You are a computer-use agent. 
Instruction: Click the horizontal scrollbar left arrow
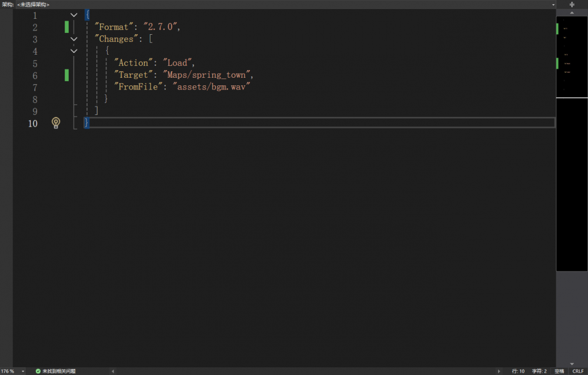coord(112,371)
